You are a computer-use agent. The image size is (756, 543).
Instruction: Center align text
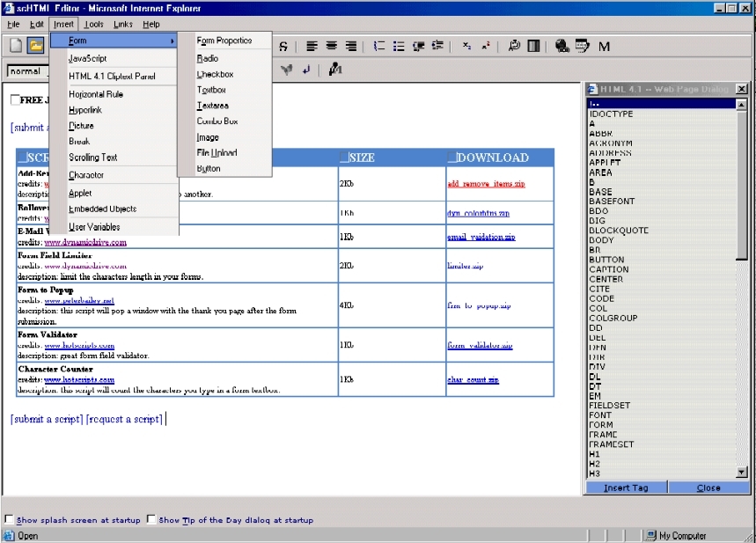(x=332, y=47)
